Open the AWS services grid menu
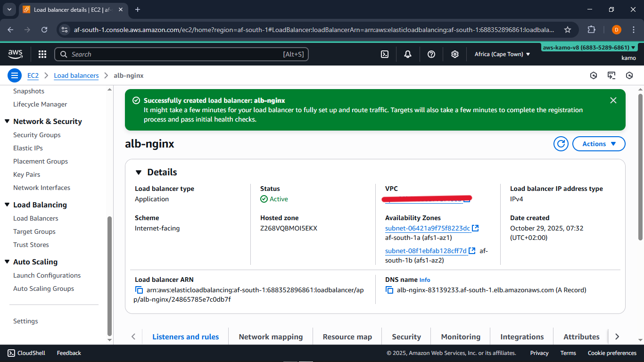Viewport: 644px width, 362px height. [42, 54]
